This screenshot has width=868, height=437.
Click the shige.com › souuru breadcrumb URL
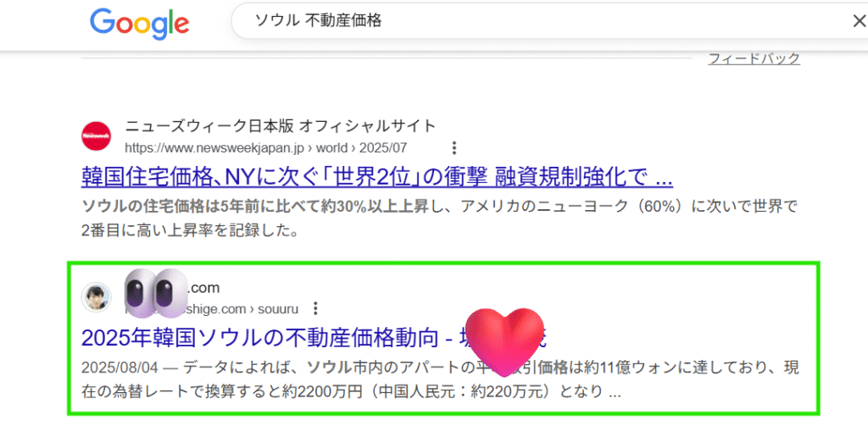[212, 308]
